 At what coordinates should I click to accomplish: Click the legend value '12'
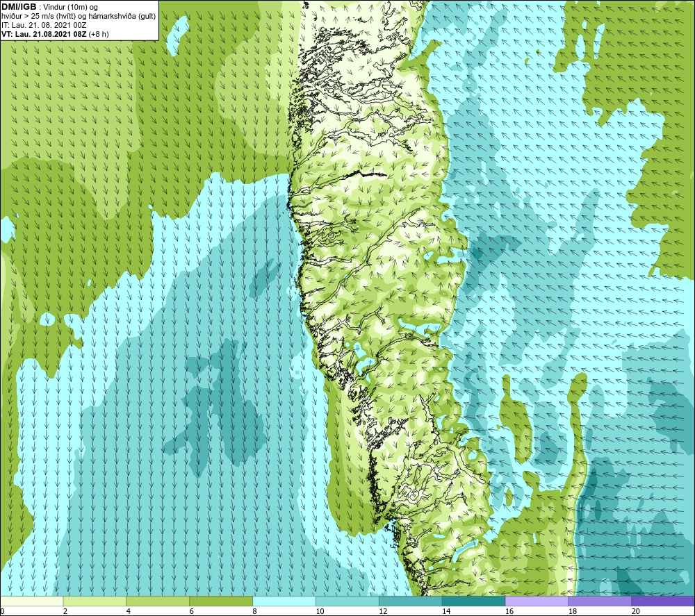[x=383, y=611]
